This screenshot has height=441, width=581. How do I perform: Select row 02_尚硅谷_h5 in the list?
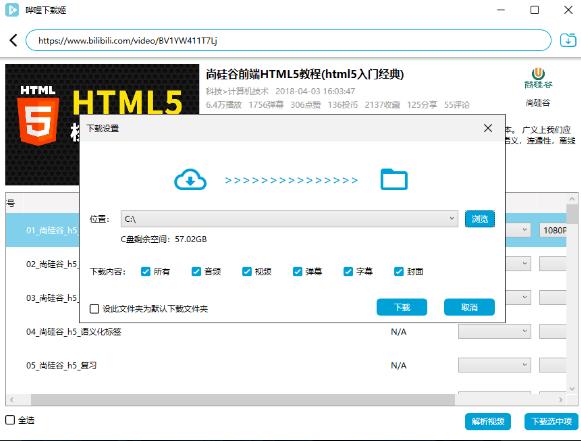pos(42,264)
